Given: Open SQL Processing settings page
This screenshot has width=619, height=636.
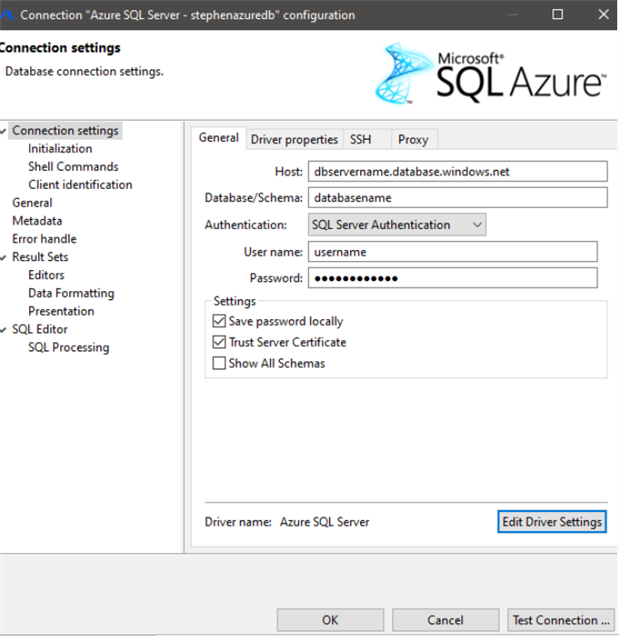Looking at the screenshot, I should point(69,348).
